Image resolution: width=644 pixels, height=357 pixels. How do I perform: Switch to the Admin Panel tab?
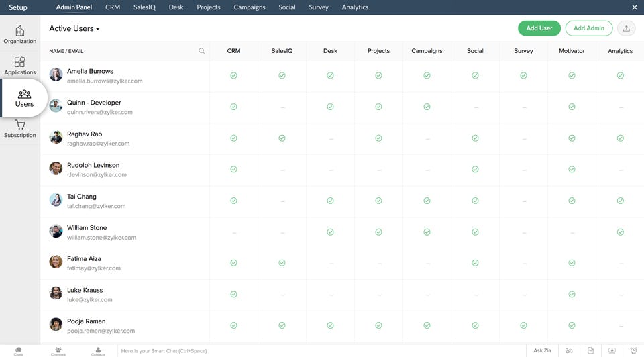(74, 7)
